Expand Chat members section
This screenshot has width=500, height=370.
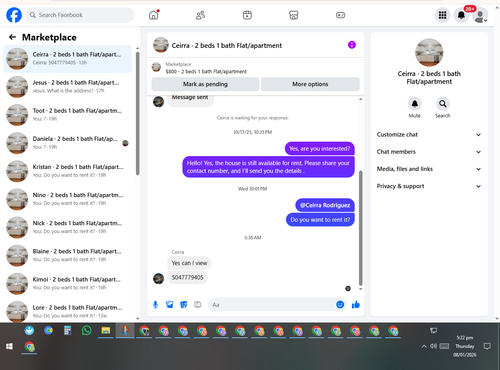click(429, 152)
